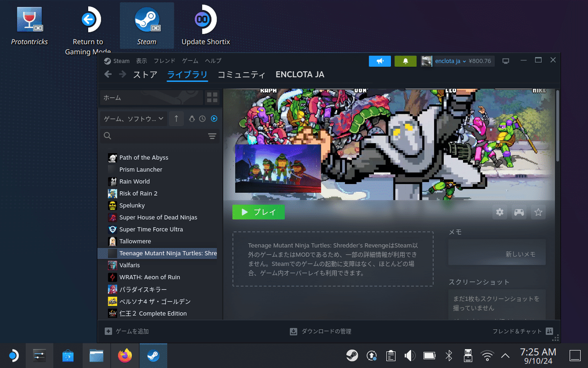Viewport: 588px width, 368px height.
Task: Click the ホーム home button in library
Action: (151, 97)
